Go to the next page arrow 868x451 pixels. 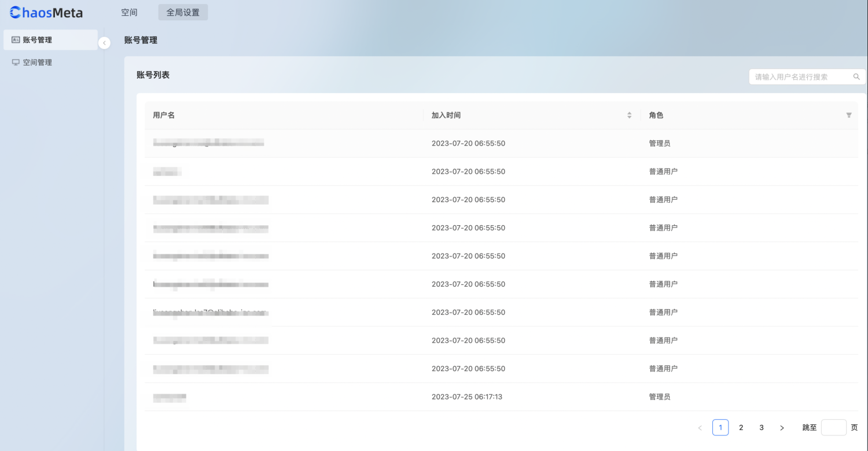coord(782,428)
